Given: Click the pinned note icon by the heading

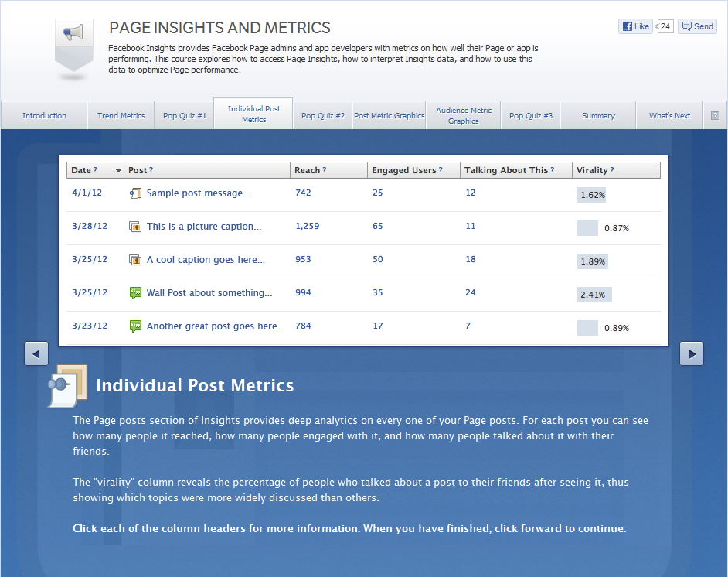Looking at the screenshot, I should pos(68,386).
